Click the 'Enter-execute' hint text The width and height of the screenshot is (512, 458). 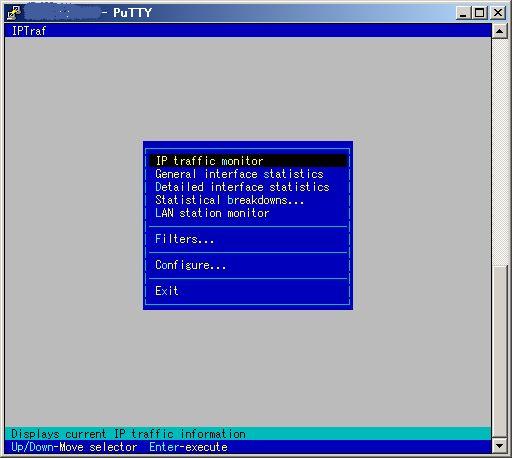coord(188,447)
